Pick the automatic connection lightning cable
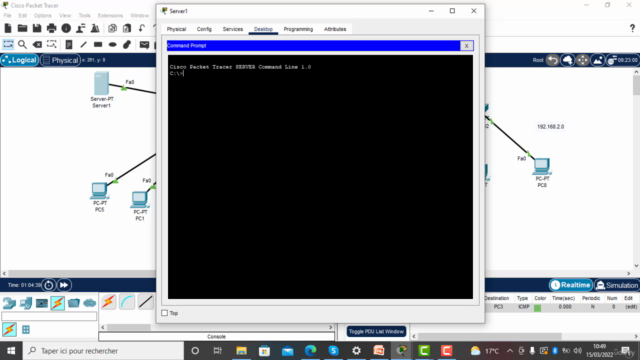This screenshot has height=360, width=640. coord(109,302)
